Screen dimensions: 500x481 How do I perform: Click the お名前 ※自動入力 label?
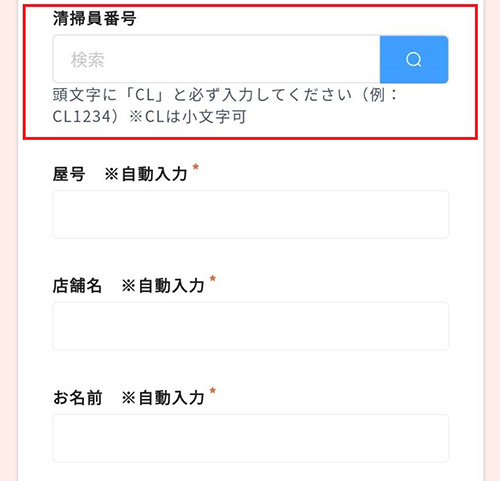(129, 398)
